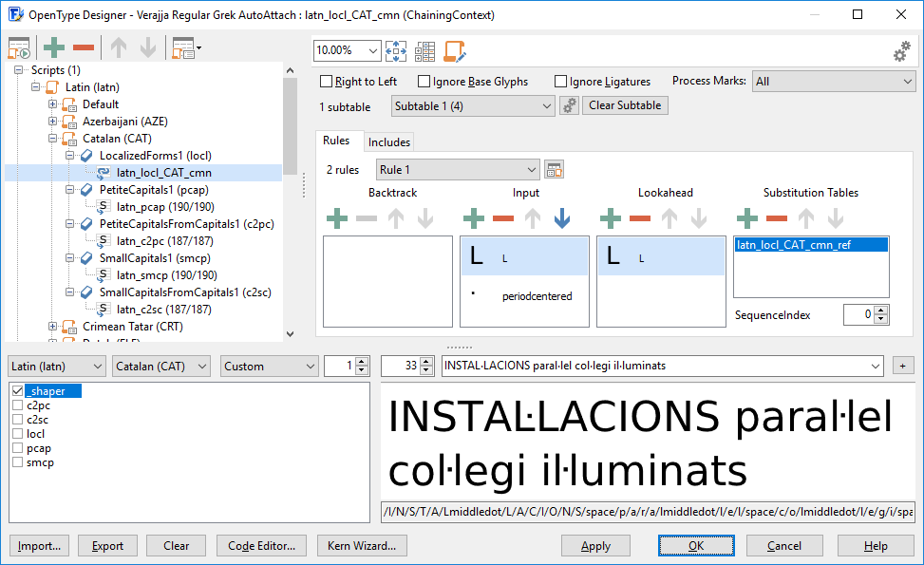Viewport: 924px width, 565px height.
Task: Add a Lookahead glyph with green plus
Action: tap(611, 218)
